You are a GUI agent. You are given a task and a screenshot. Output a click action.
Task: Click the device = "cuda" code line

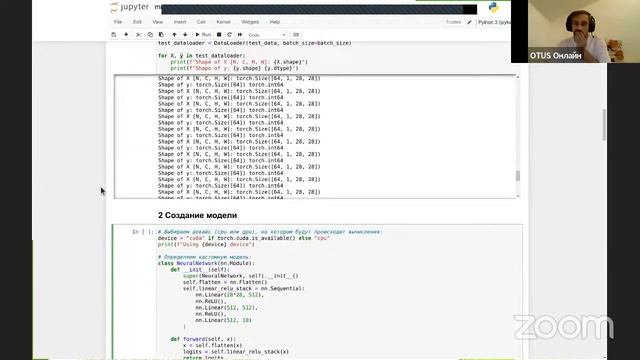(x=243, y=238)
